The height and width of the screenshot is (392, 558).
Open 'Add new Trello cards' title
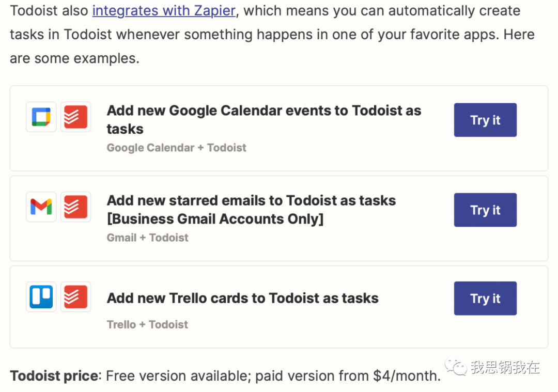(243, 298)
